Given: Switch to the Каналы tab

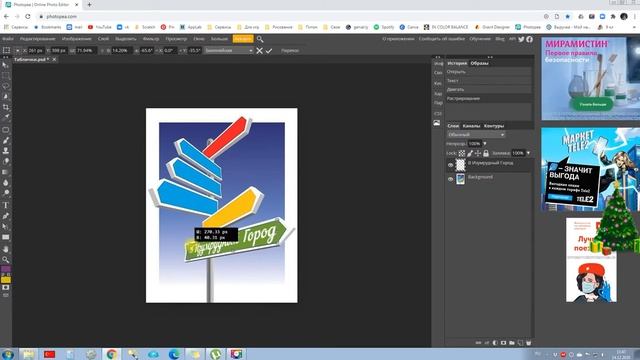Looking at the screenshot, I should (471, 126).
